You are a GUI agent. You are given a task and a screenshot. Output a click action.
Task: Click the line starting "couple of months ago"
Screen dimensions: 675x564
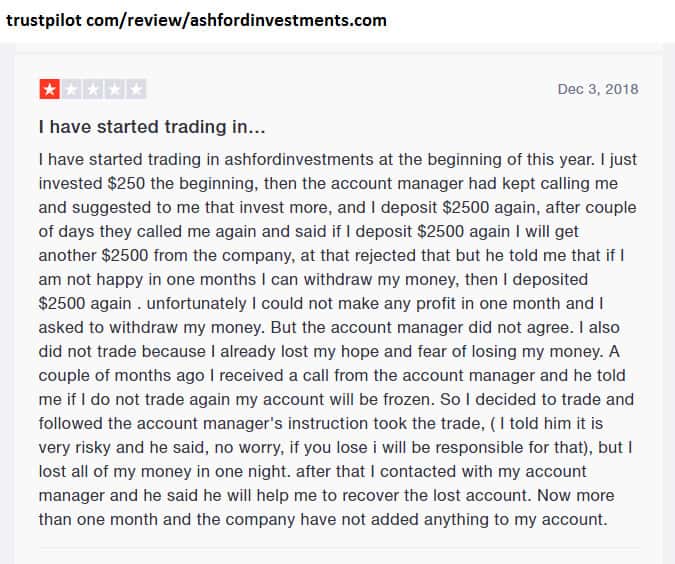[332, 375]
